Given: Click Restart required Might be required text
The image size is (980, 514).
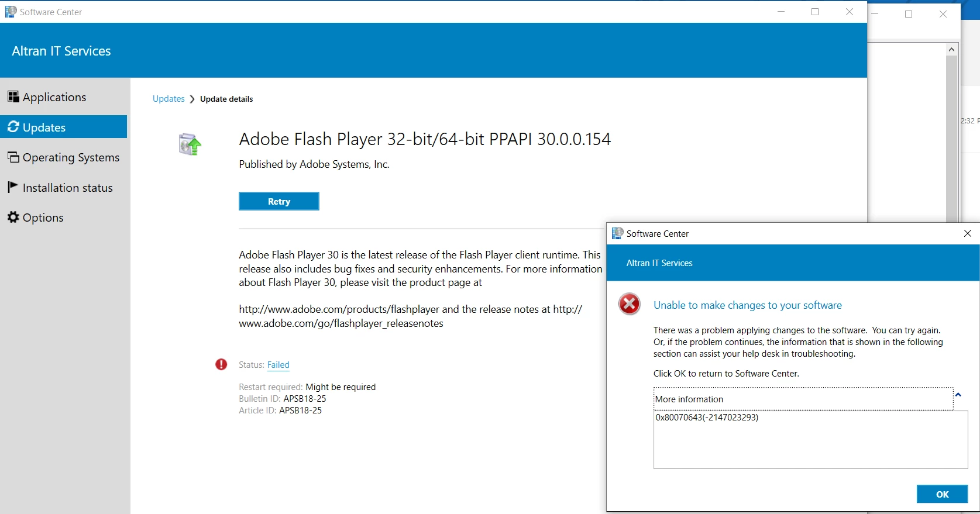Looking at the screenshot, I should (307, 387).
